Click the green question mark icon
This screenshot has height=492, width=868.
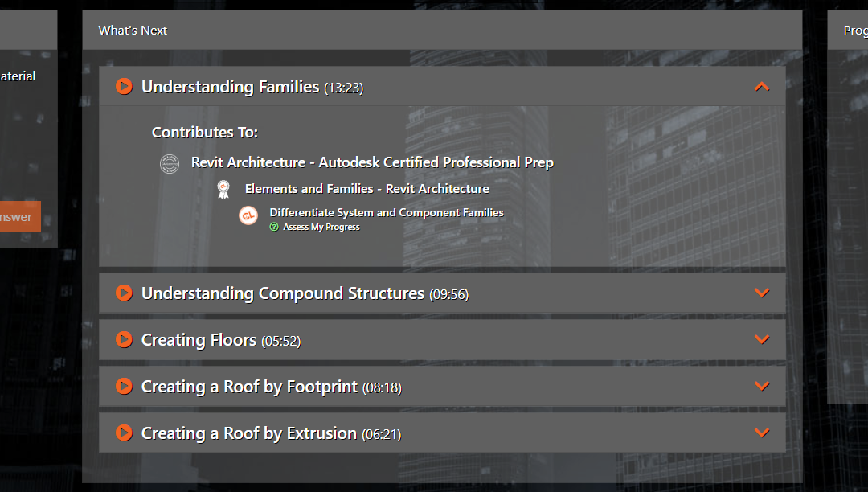pyautogui.click(x=274, y=228)
